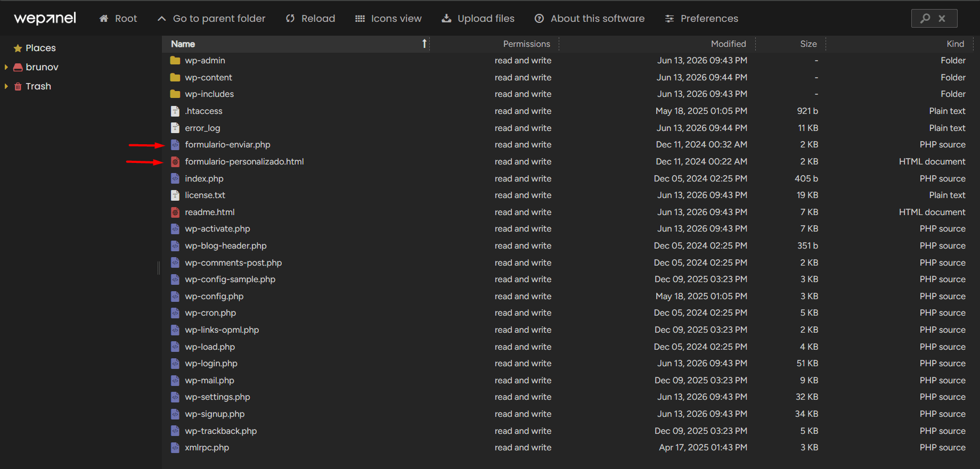Click inside the search input field
Screen dimensions: 980x469
(934, 18)
